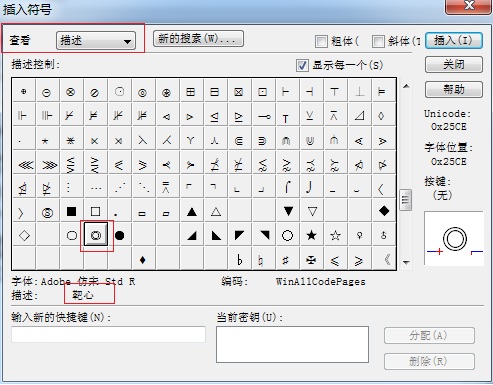Choose the white down-pointing triangle

click(312, 211)
